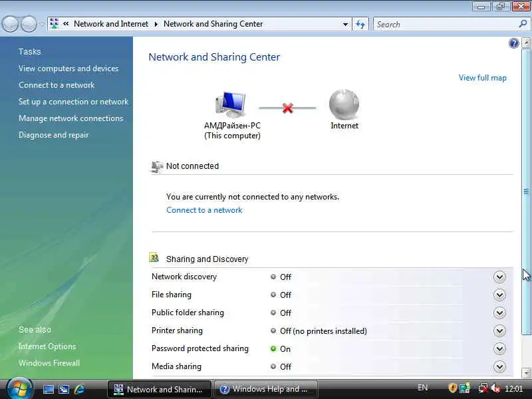Click the vertical scrollbar thumb
The image size is (532, 399).
coord(526,192)
